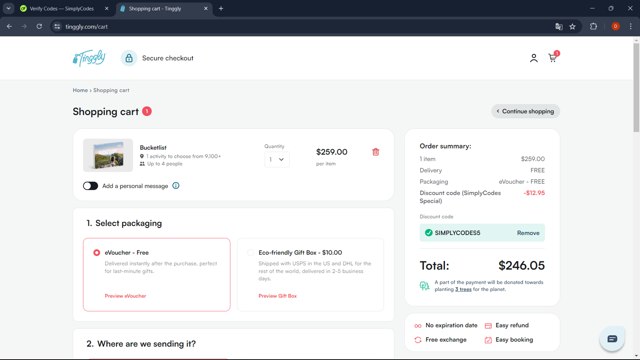Open the 3 trees link

(463, 289)
